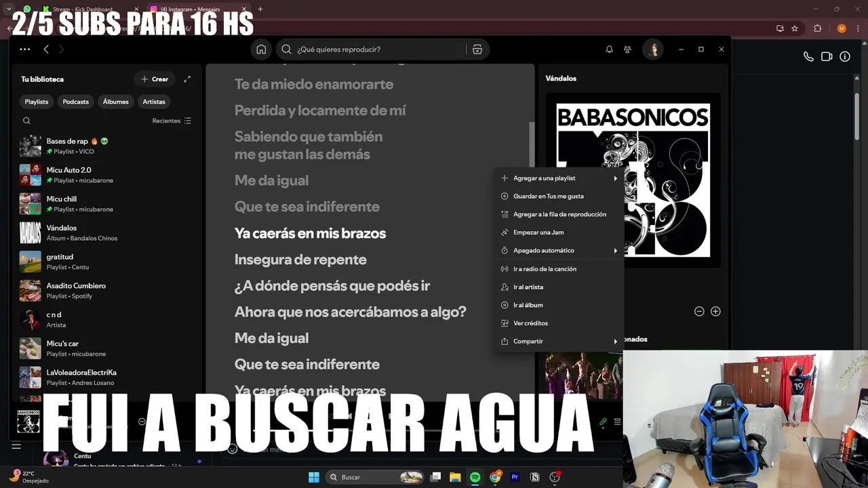Viewport: 868px width, 488px height.
Task: Toggle the Podcasts filter chip
Action: [76, 102]
